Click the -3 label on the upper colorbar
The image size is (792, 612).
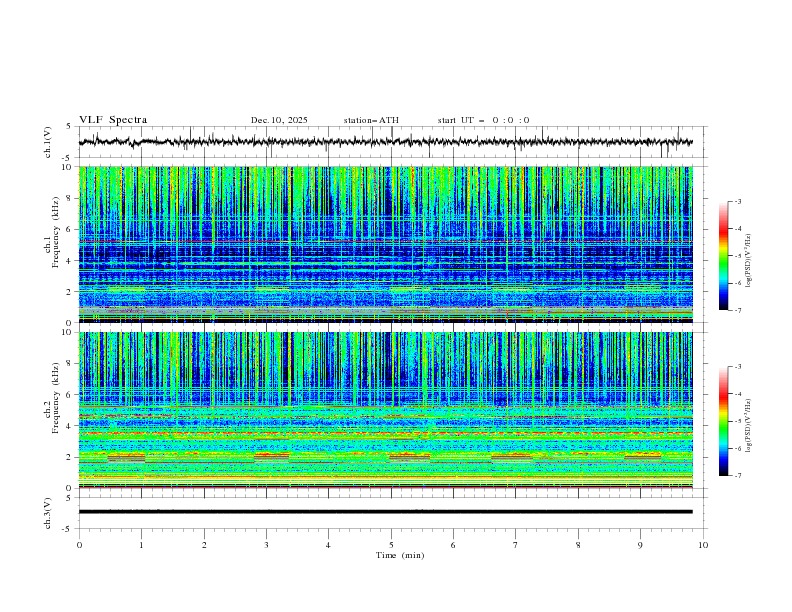[737, 202]
